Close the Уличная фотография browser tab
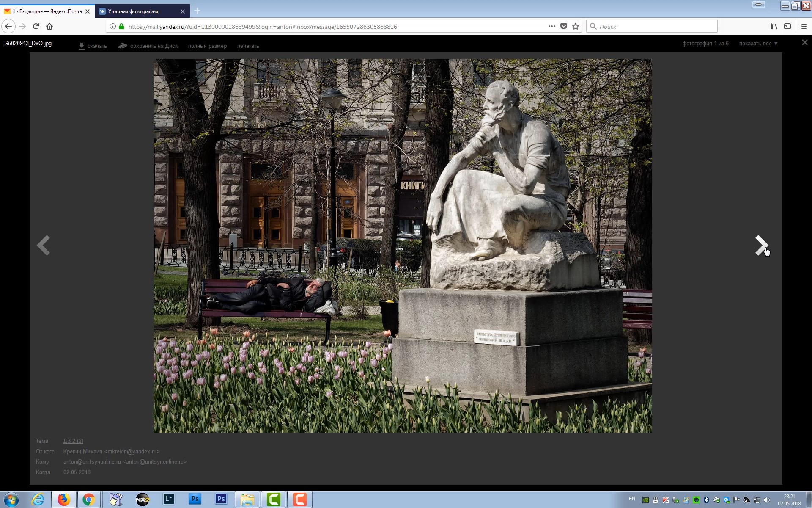 [x=182, y=11]
